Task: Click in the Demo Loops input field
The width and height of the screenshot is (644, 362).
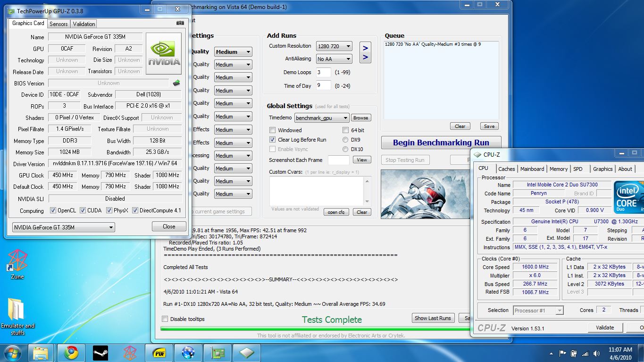Action: click(x=324, y=73)
